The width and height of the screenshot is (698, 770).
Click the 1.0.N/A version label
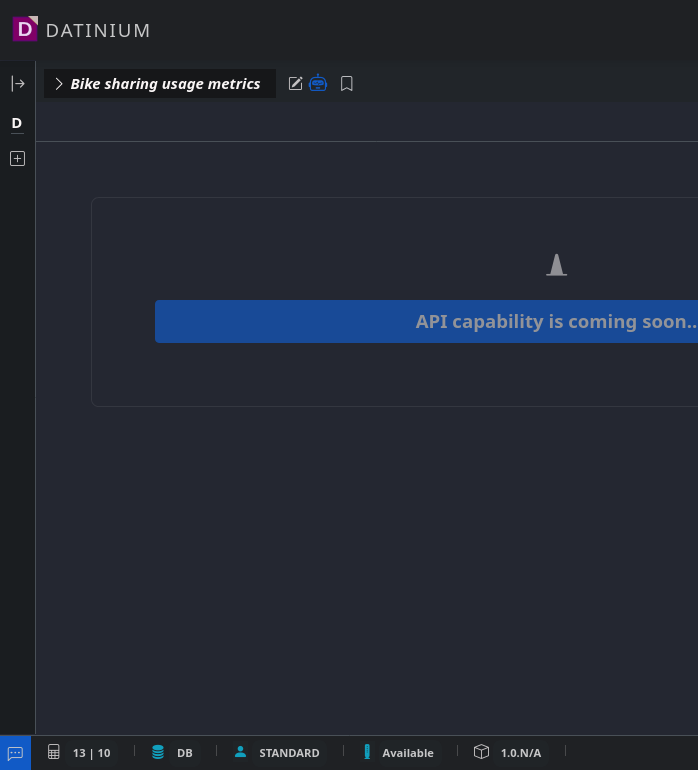point(521,753)
